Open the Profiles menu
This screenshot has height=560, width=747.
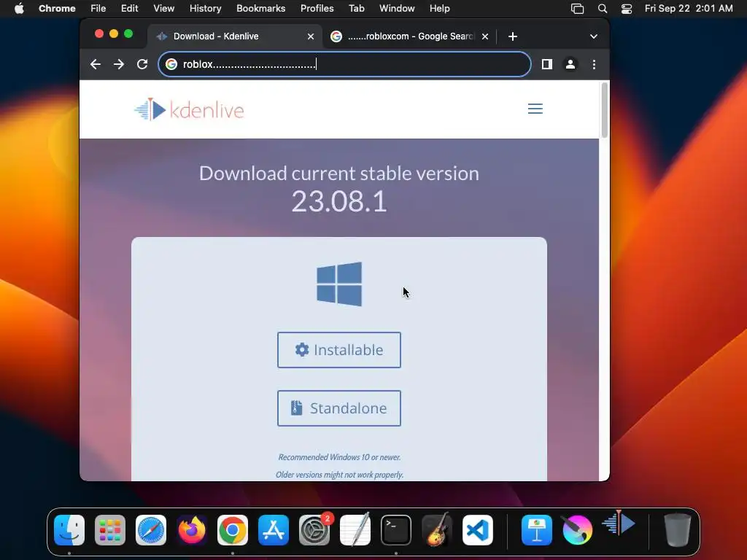(x=317, y=9)
